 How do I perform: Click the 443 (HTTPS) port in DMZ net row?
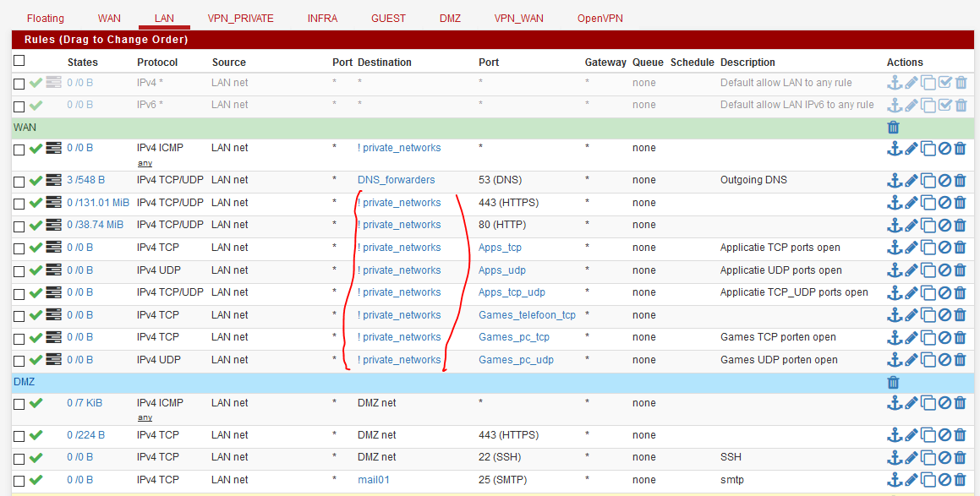point(508,435)
